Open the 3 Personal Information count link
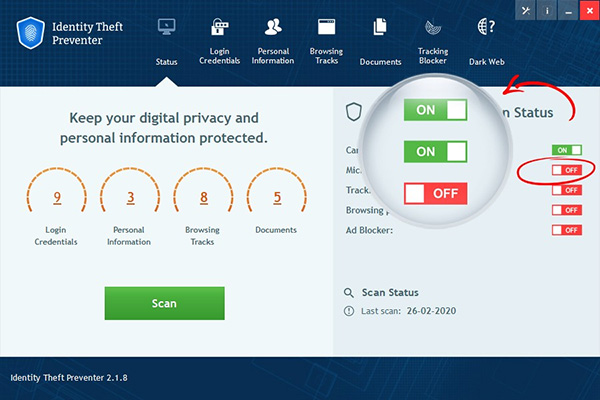600x400 pixels. click(130, 197)
